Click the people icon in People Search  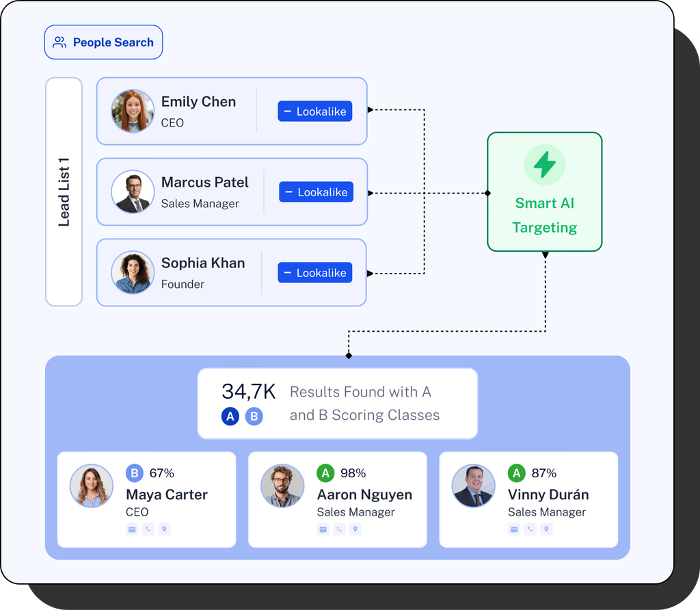click(59, 42)
